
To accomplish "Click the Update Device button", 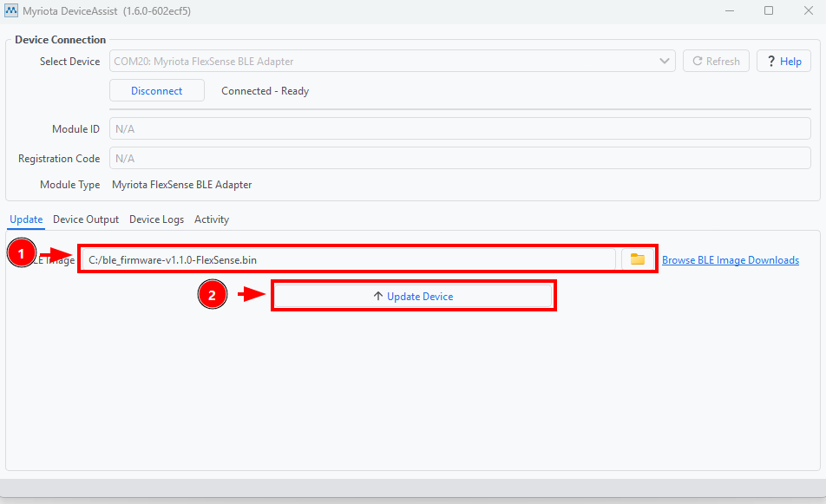I will point(413,296).
